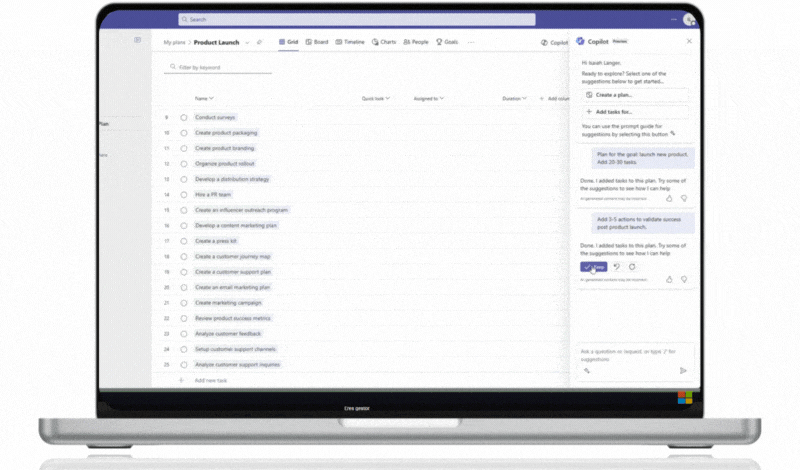Image resolution: width=800 pixels, height=470 pixels.
Task: Mark 'Hire a PR team' task as complete
Action: click(x=184, y=195)
